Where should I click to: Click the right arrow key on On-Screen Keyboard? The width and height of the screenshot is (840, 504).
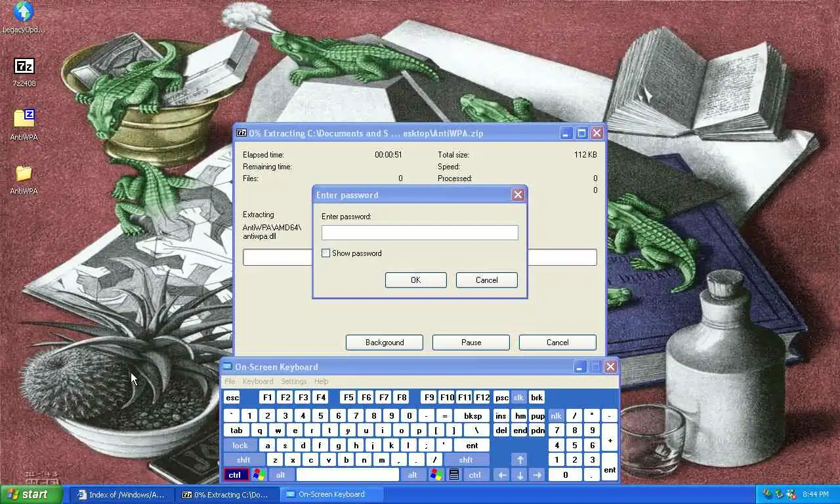(537, 474)
